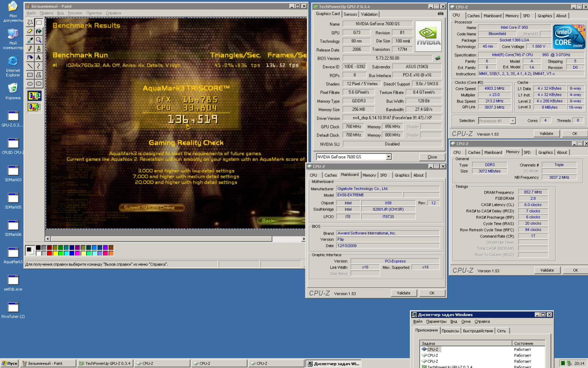
Task: Click the Задача column header in Task Manager
Action: 466,343
